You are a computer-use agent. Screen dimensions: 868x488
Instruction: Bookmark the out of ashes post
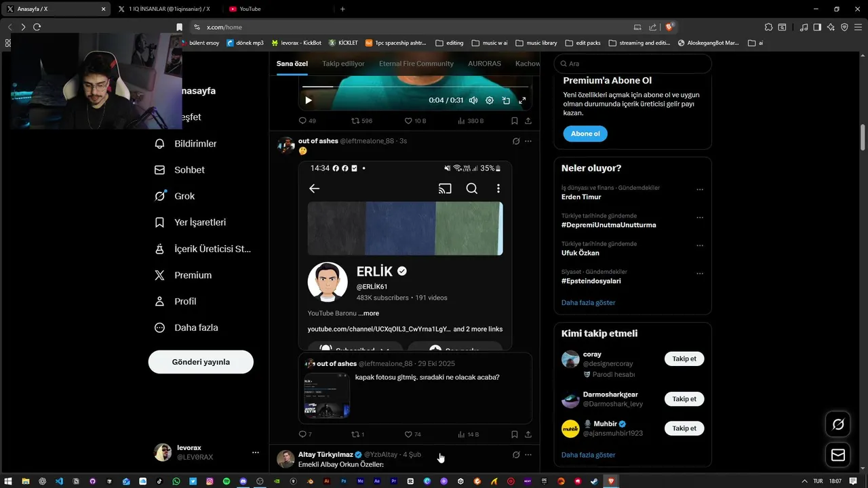pos(515,434)
